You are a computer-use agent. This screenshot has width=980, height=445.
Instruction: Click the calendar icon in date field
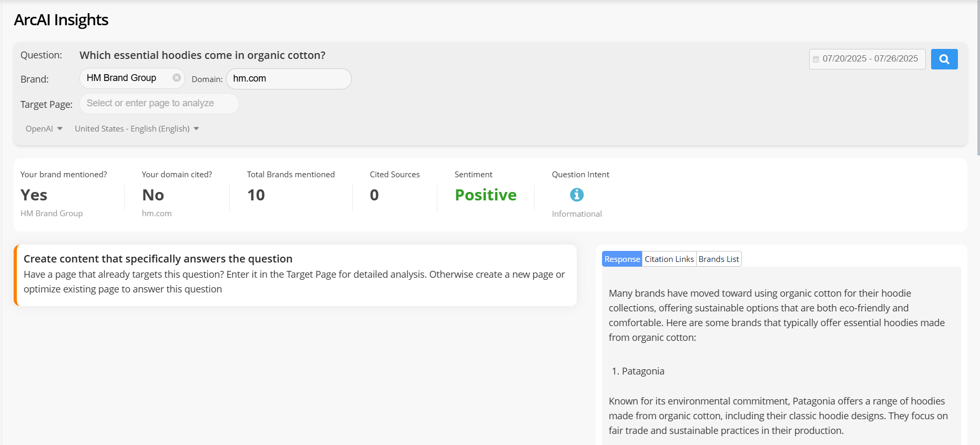[815, 59]
